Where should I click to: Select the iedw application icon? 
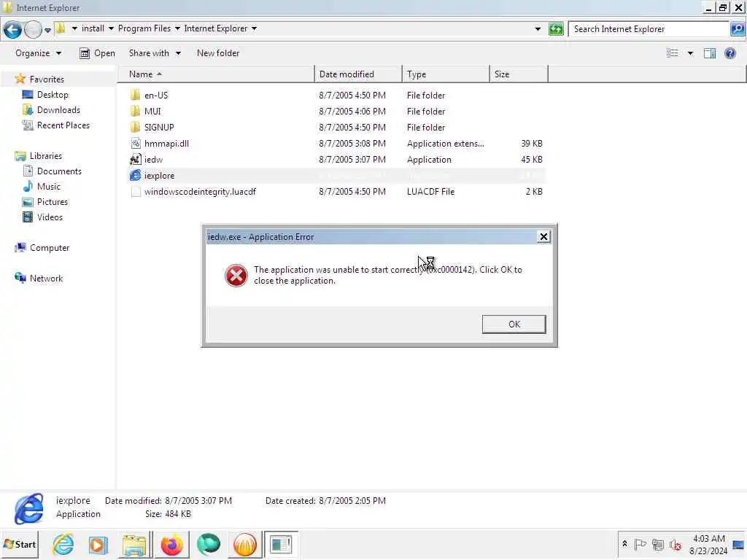(x=135, y=160)
